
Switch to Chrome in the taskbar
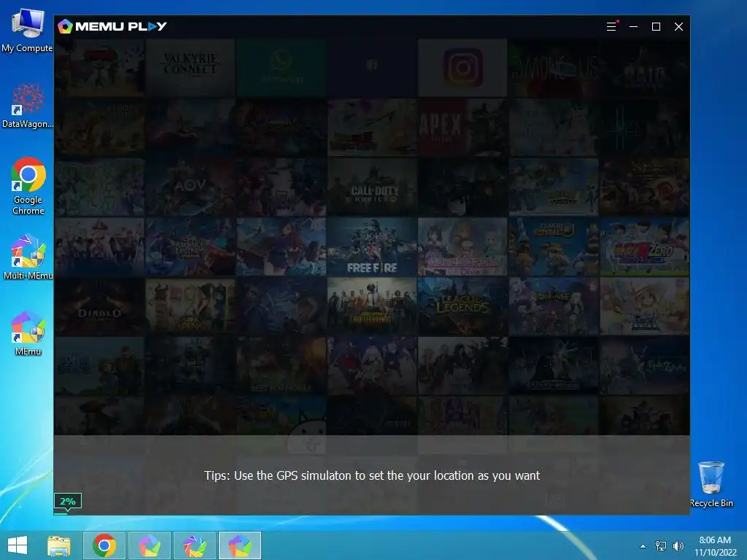tap(104, 545)
